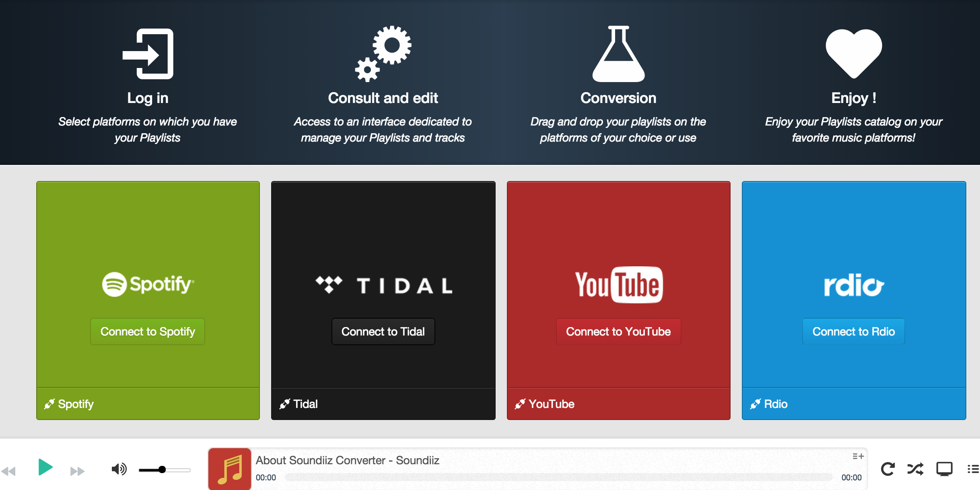
Task: Click the 'Consult and edit' heading
Action: 383,98
